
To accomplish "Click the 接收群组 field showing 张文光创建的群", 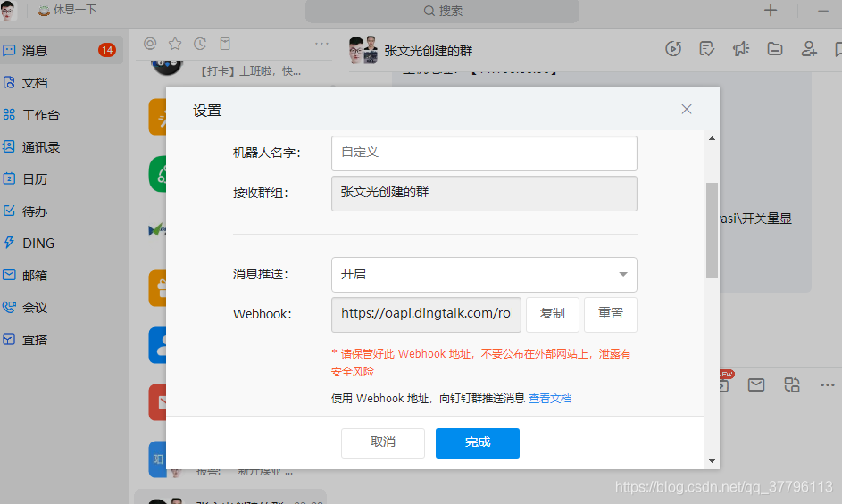I will coord(484,194).
